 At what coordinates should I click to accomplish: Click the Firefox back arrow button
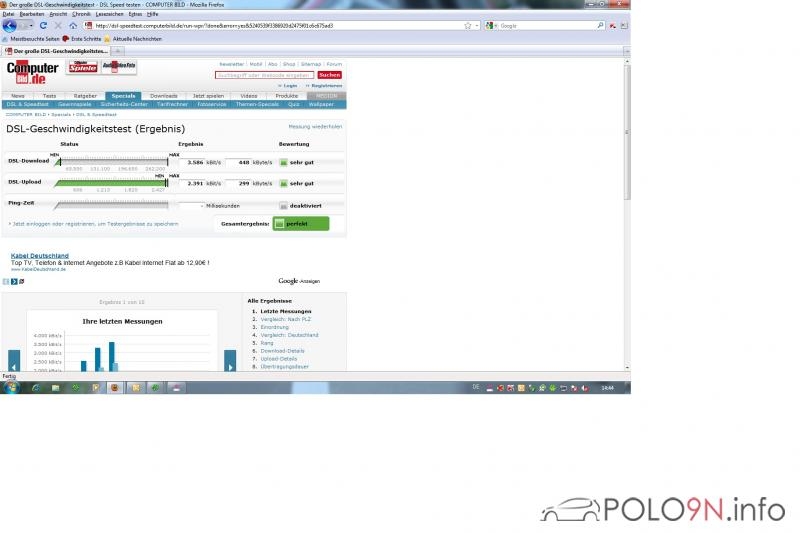[x=9, y=25]
